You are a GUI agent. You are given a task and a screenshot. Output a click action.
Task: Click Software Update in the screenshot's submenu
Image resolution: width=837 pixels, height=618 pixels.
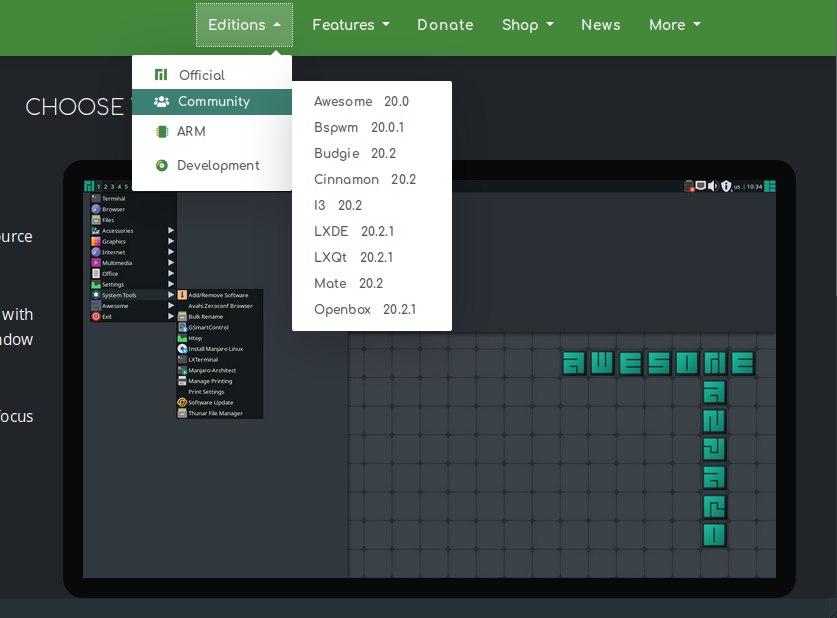pyautogui.click(x=219, y=402)
